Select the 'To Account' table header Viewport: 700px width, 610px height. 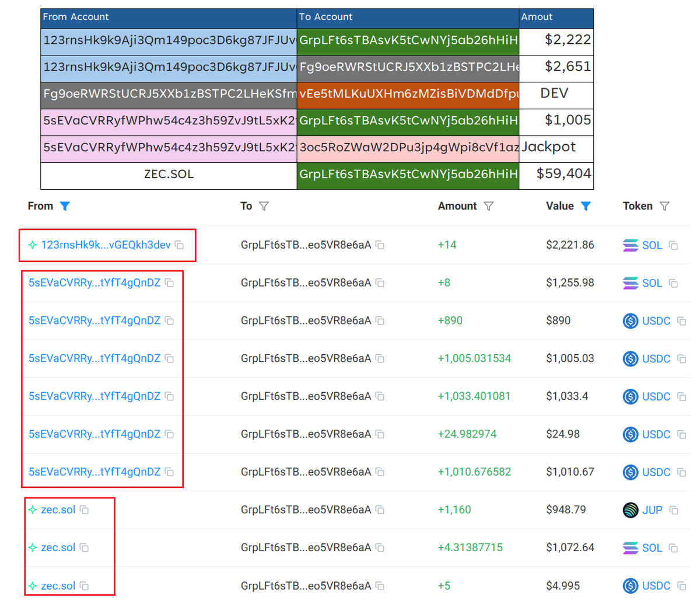[x=408, y=18]
